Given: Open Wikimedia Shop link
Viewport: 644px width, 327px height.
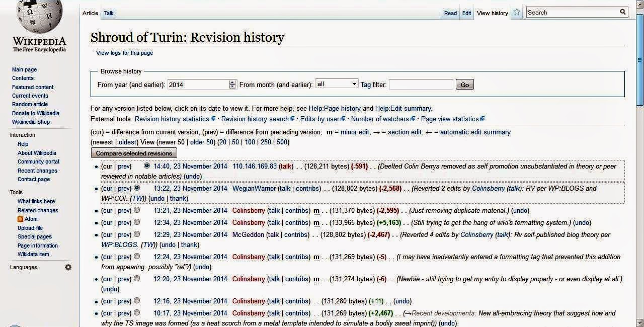Looking at the screenshot, I should pos(31,122).
